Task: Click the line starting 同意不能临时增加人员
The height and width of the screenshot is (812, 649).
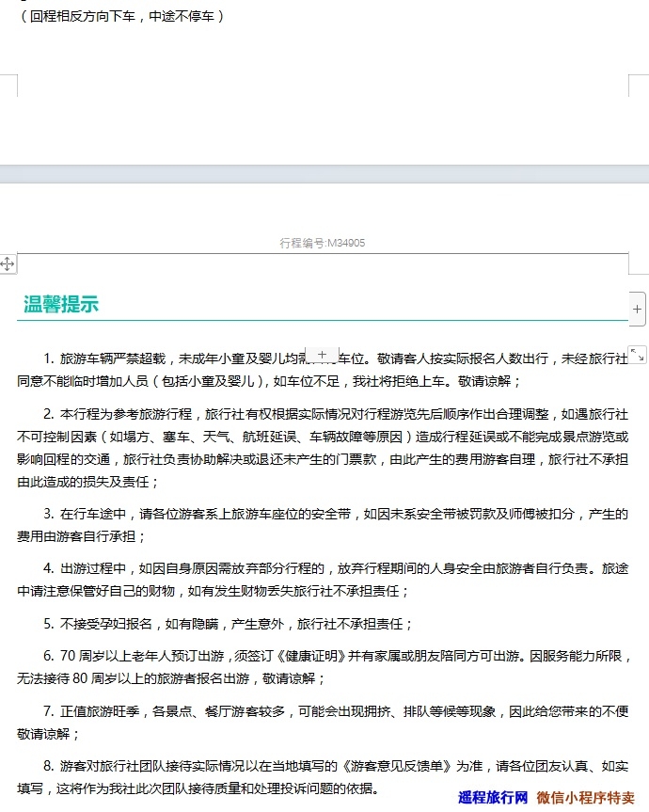Action: [x=269, y=381]
